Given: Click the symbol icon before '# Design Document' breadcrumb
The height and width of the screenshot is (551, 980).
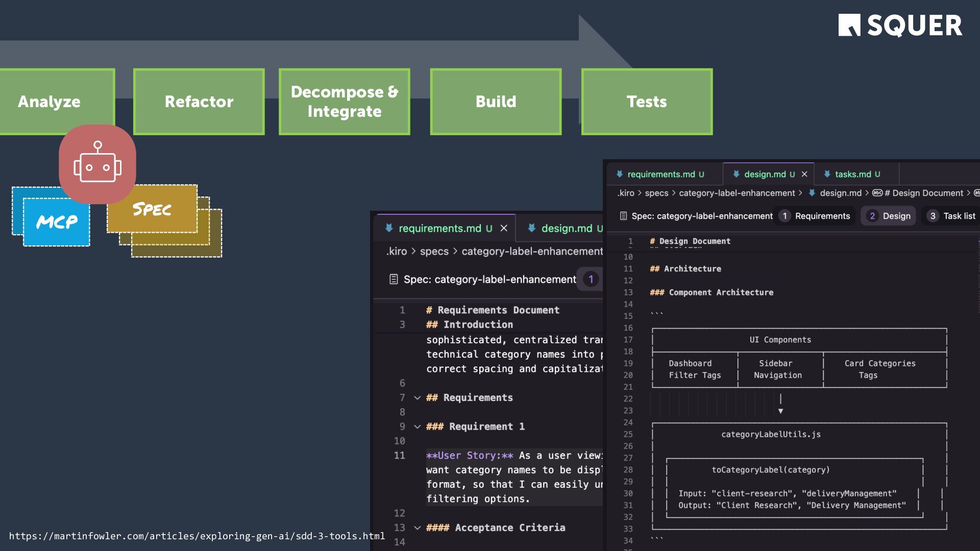Looking at the screenshot, I should tap(877, 193).
